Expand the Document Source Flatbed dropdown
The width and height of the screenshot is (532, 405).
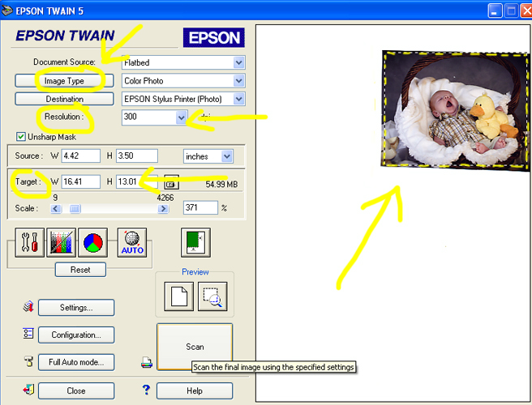click(239, 62)
